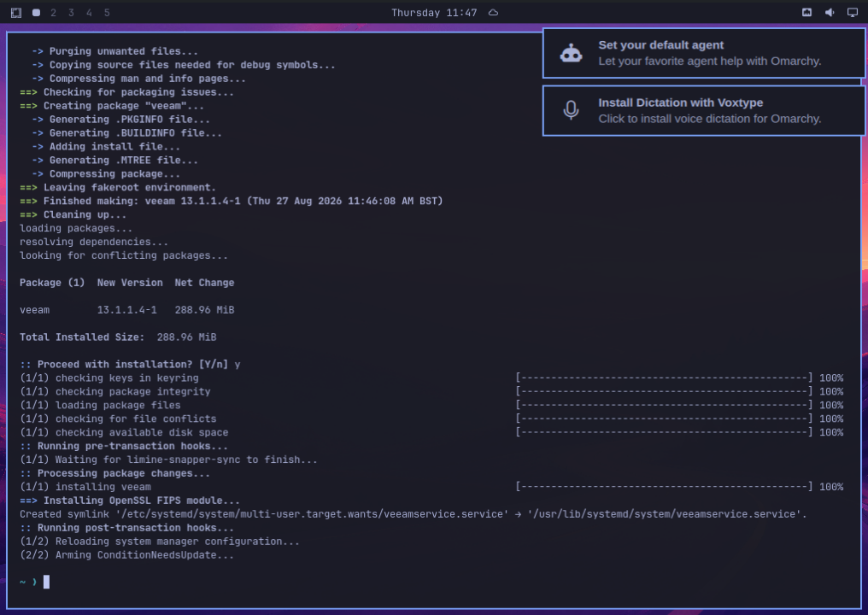
Task: Open the weather cloud icon beside clock
Action: point(493,13)
